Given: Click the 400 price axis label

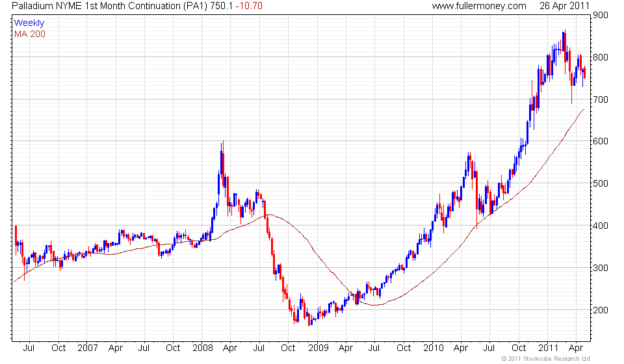Looking at the screenshot, I should [x=601, y=226].
